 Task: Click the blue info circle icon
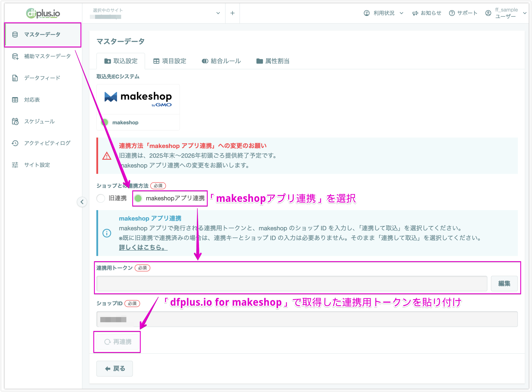(107, 233)
